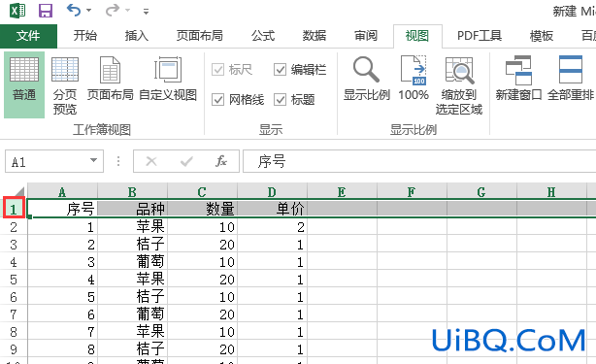Select column H header
The height and width of the screenshot is (364, 596).
pyautogui.click(x=552, y=192)
